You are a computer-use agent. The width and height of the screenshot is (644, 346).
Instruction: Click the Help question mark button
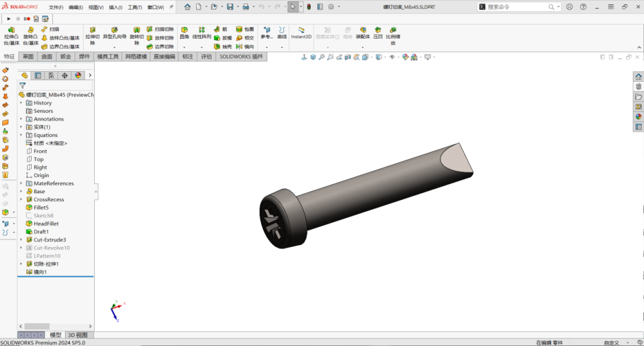click(583, 7)
